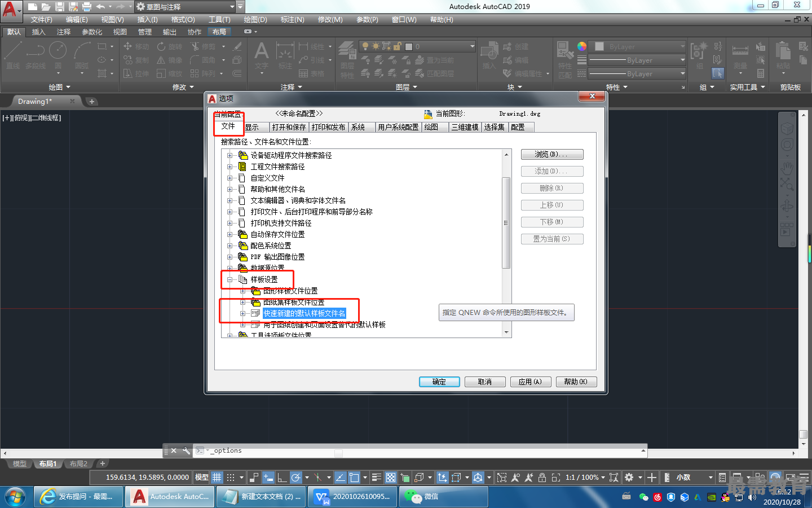Click the Scale (缩放) tool
The height and width of the screenshot is (508, 812).
pyautogui.click(x=170, y=73)
